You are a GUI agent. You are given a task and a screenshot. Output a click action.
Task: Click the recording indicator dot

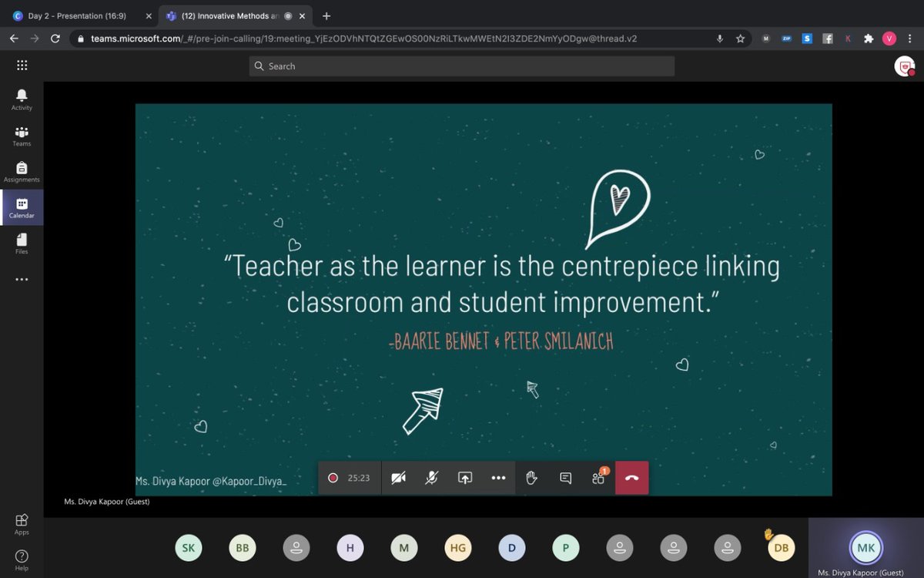(333, 478)
